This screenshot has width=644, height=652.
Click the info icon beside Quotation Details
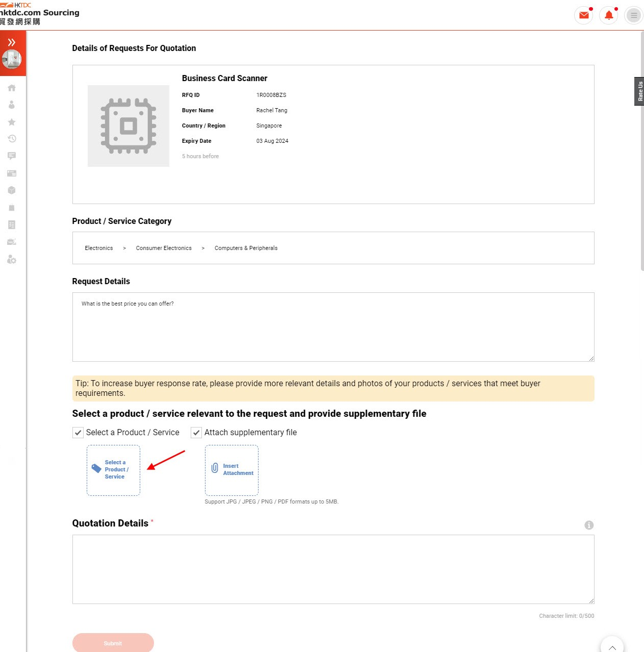click(x=589, y=525)
